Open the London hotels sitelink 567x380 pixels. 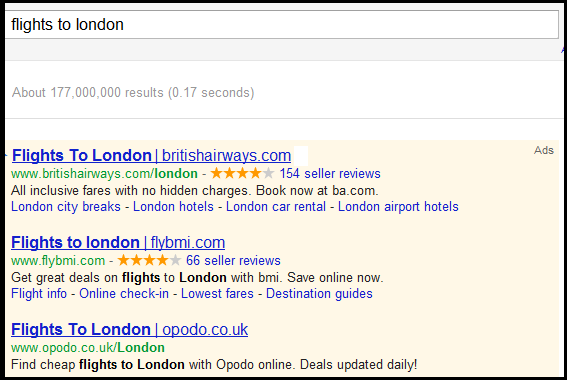pos(173,207)
